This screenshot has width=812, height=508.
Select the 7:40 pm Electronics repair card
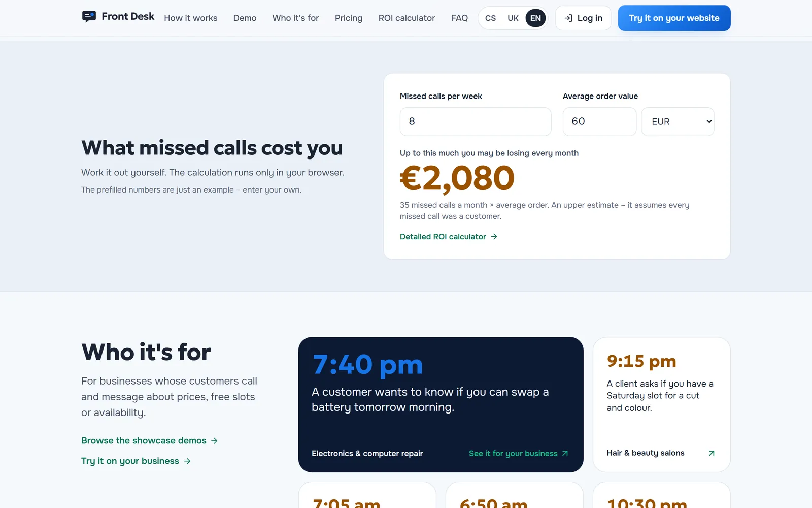[441, 405]
